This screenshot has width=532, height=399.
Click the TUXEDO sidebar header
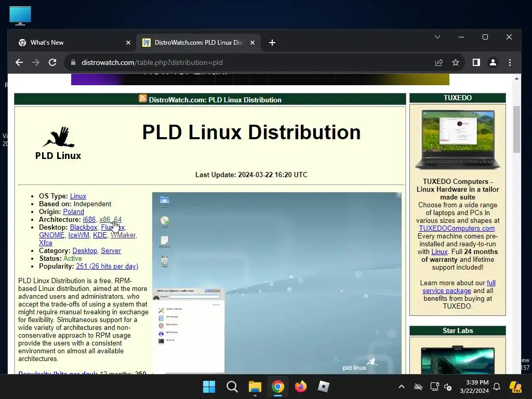click(x=458, y=98)
